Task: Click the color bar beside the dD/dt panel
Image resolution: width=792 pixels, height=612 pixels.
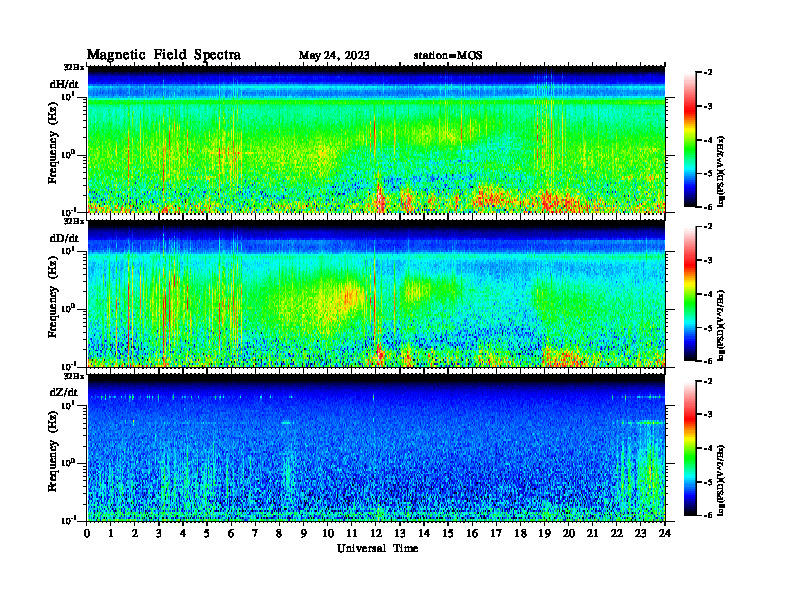Action: click(690, 294)
